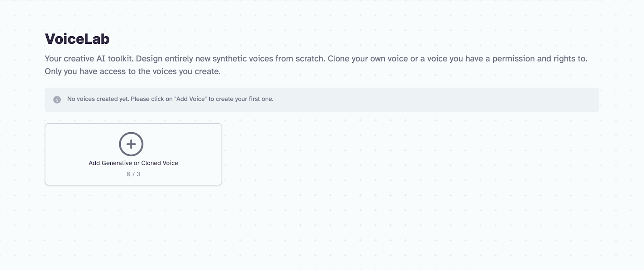Click the "permission and rights to" text
Image resolution: width=644 pixels, height=270 pixels.
[x=539, y=59]
